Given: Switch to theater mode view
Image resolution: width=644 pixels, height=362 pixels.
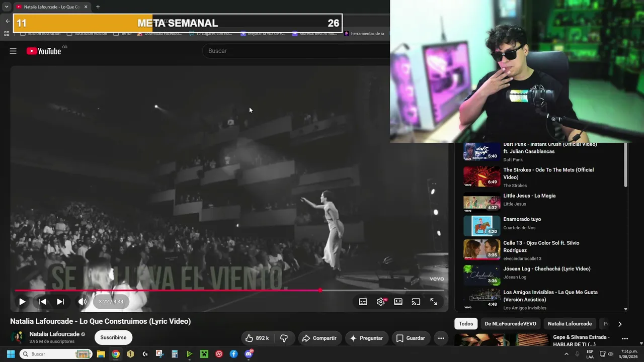Looking at the screenshot, I should (398, 302).
